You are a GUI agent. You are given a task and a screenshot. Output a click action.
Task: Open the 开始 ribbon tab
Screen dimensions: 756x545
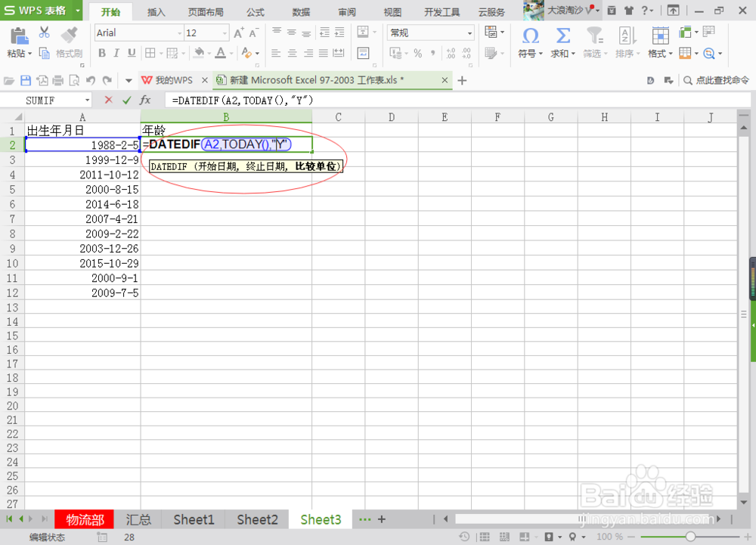pyautogui.click(x=111, y=12)
